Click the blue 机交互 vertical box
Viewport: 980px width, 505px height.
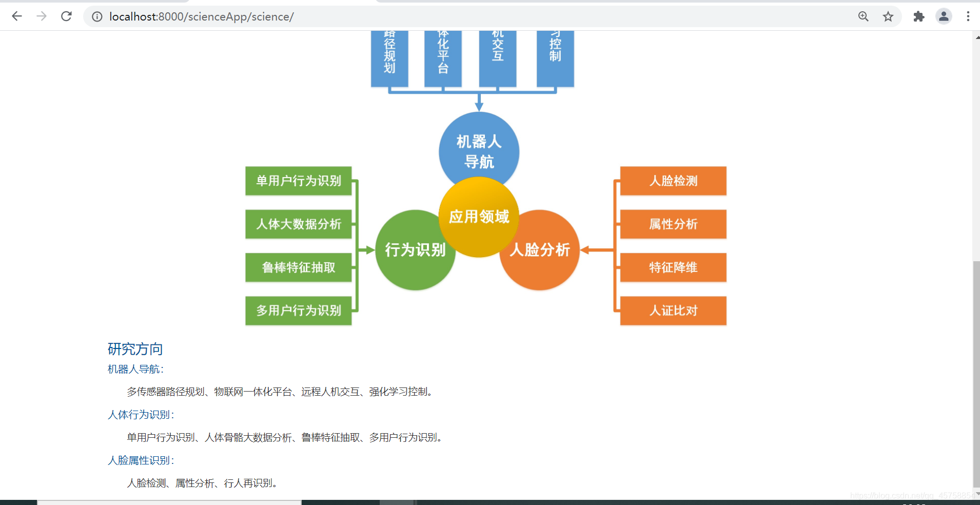click(498, 59)
